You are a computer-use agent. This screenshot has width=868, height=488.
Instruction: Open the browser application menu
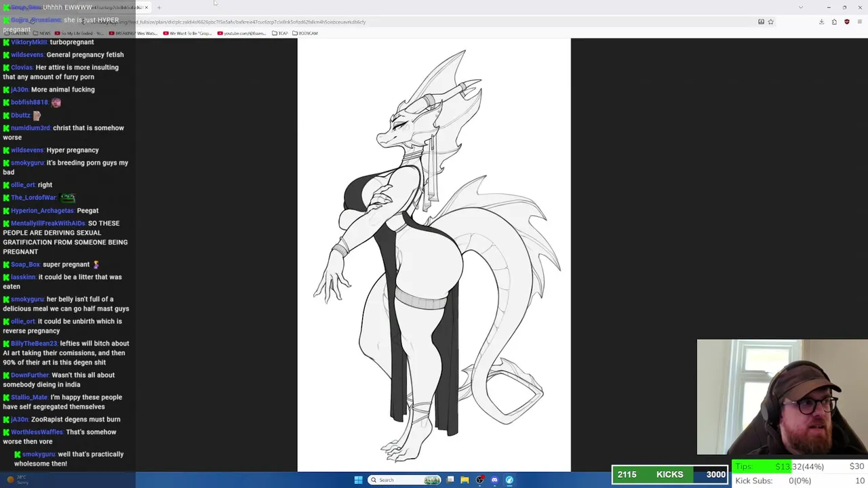coord(859,22)
